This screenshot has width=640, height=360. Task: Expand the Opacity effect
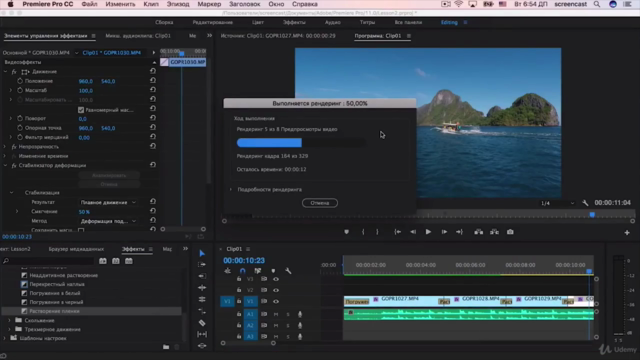[x=5, y=147]
